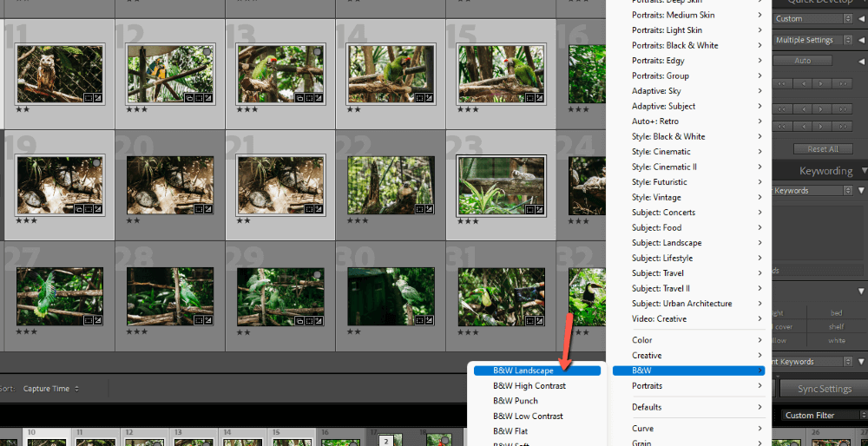Click the 'white' keyword suggestion
This screenshot has height=446, width=868.
pos(837,340)
